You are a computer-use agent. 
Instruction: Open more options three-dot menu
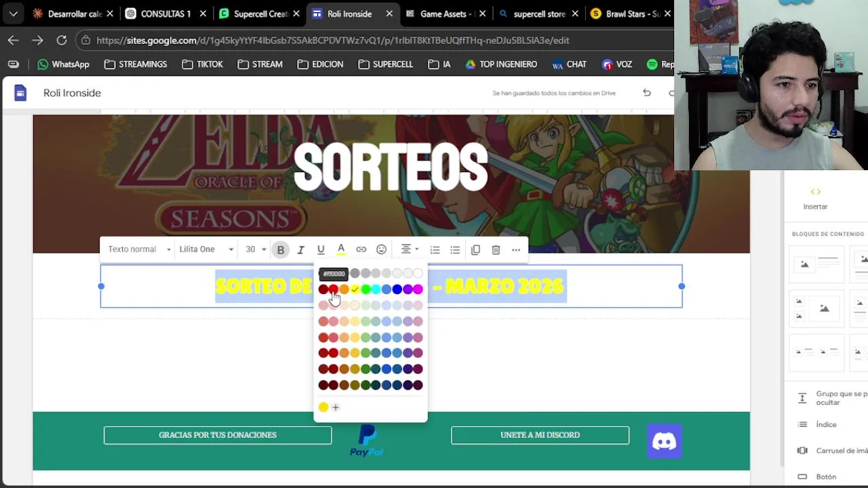(x=516, y=249)
